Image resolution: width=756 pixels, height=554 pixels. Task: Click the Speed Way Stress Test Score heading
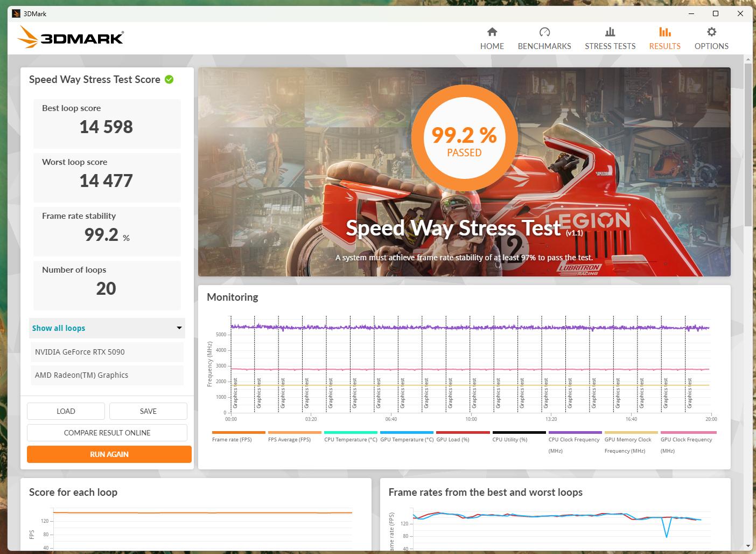[x=95, y=79]
